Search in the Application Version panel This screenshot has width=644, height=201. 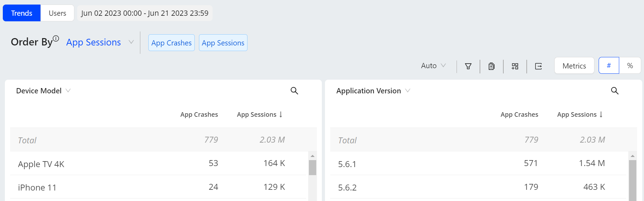tap(615, 91)
